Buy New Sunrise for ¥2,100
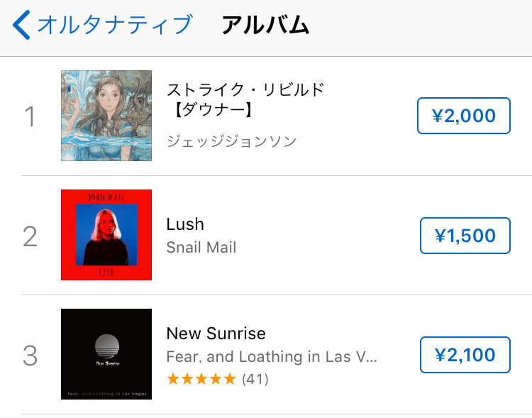 465,355
